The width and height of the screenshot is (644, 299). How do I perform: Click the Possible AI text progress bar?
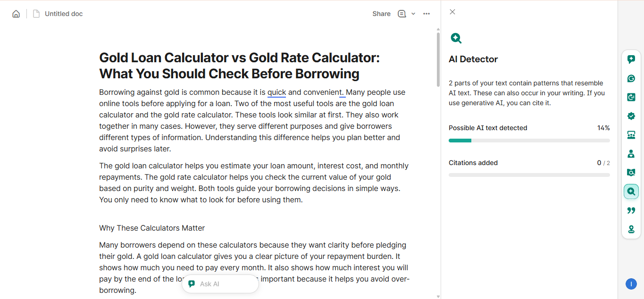[529, 141]
